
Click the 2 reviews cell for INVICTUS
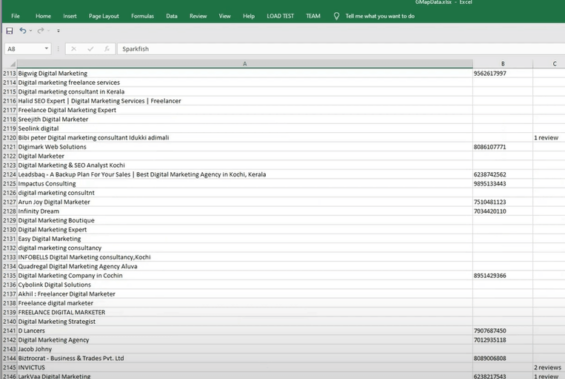pyautogui.click(x=549, y=367)
